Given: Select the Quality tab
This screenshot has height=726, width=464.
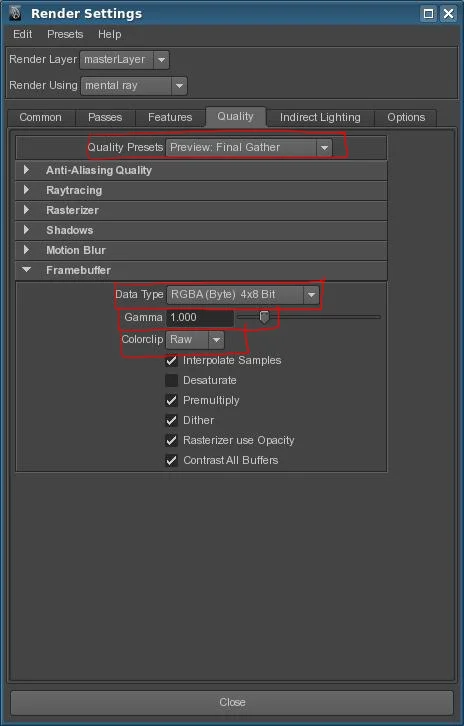Looking at the screenshot, I should click(235, 116).
